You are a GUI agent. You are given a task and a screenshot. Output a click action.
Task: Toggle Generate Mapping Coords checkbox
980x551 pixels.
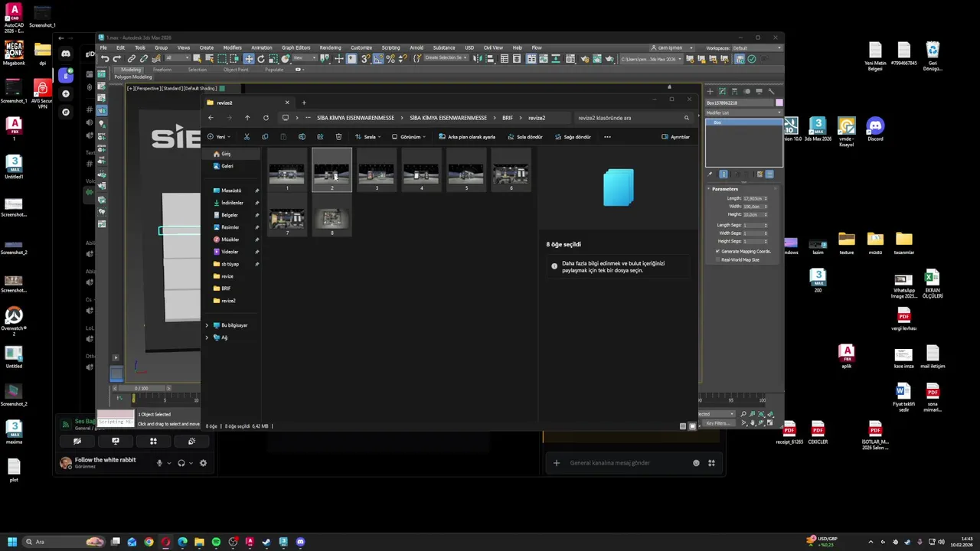click(717, 251)
